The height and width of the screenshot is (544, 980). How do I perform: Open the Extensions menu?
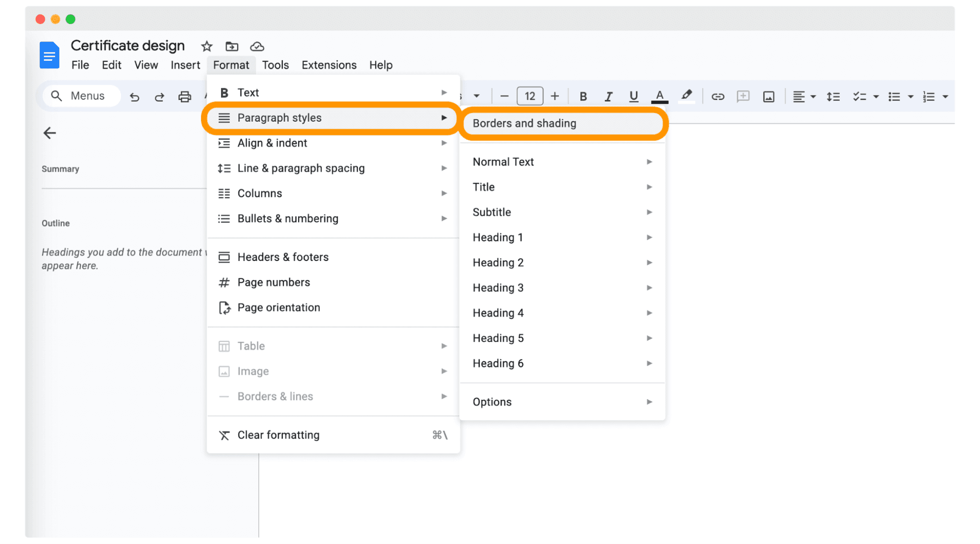coord(329,65)
